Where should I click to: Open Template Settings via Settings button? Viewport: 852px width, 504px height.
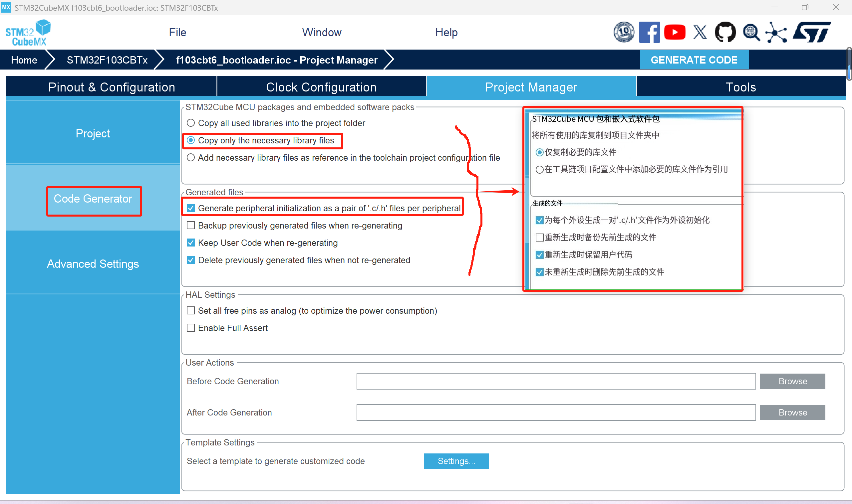(x=456, y=461)
